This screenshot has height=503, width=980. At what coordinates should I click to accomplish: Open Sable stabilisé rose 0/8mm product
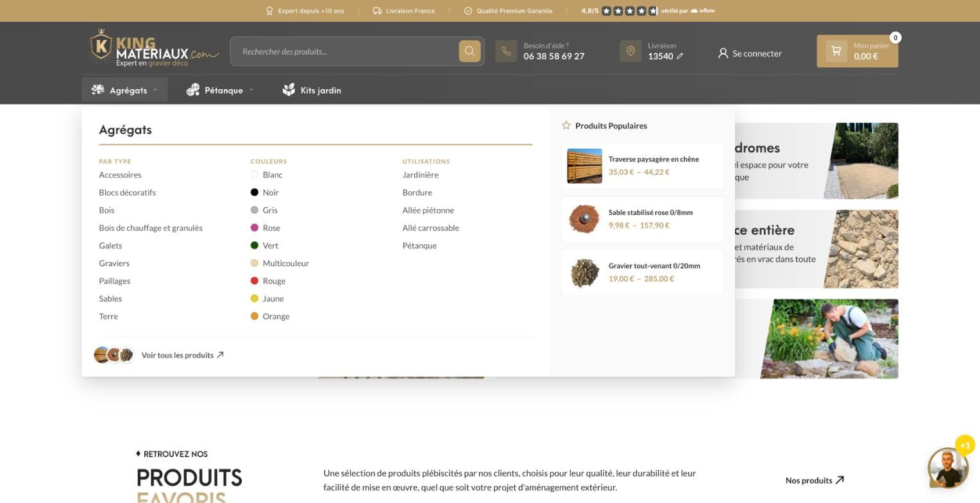[x=642, y=219]
